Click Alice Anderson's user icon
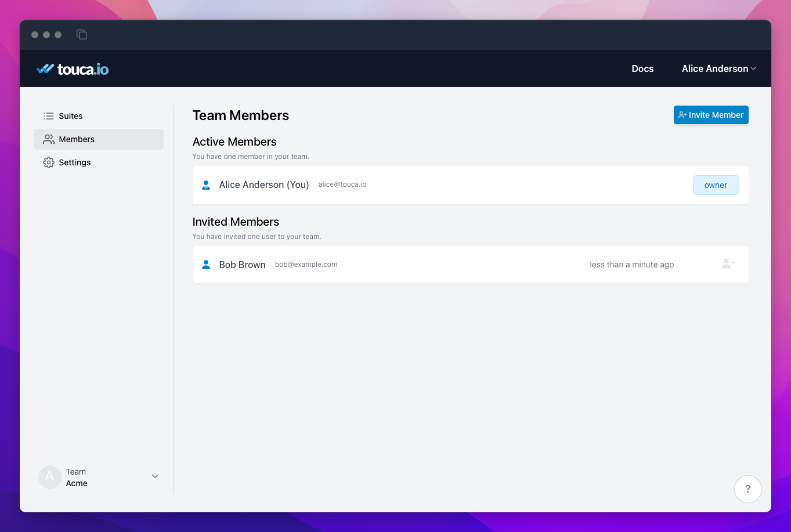This screenshot has width=791, height=532. point(206,184)
